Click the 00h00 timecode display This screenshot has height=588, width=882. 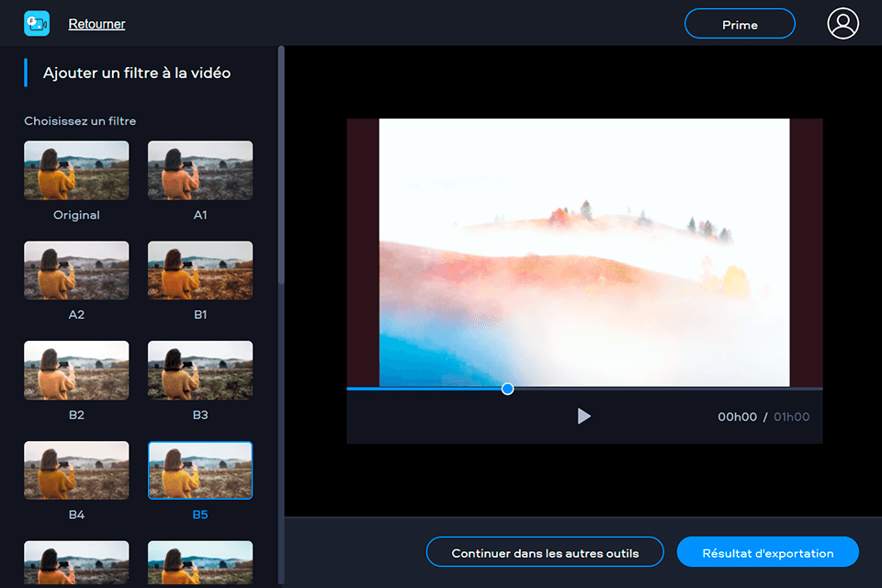[737, 416]
